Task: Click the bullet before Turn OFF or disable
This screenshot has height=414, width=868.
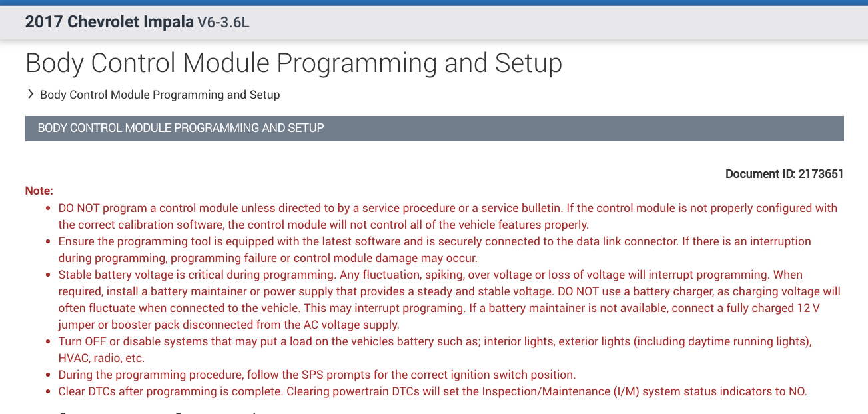Action: tap(49, 341)
